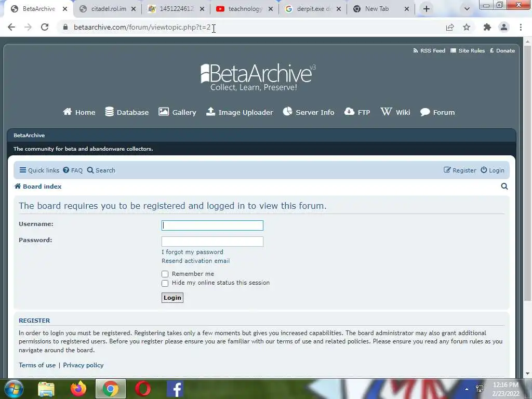Check the 'Remember me' checkbox
This screenshot has width=532, height=399.
[165, 274]
